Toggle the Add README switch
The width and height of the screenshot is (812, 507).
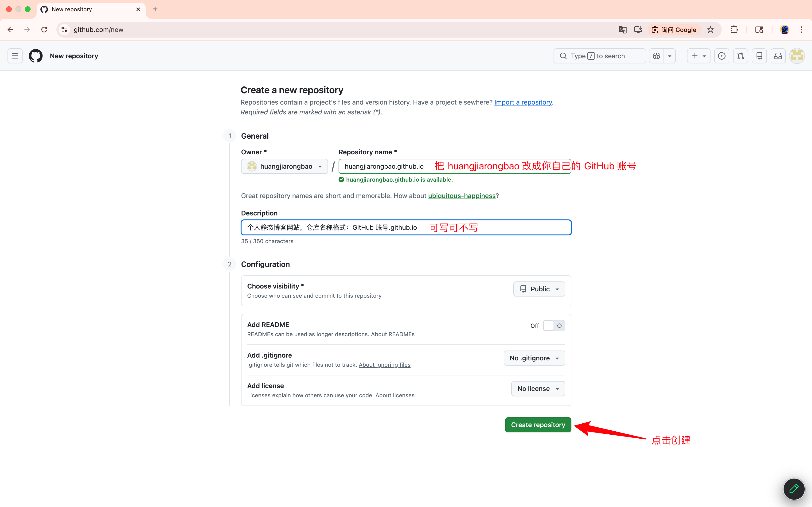tap(554, 326)
